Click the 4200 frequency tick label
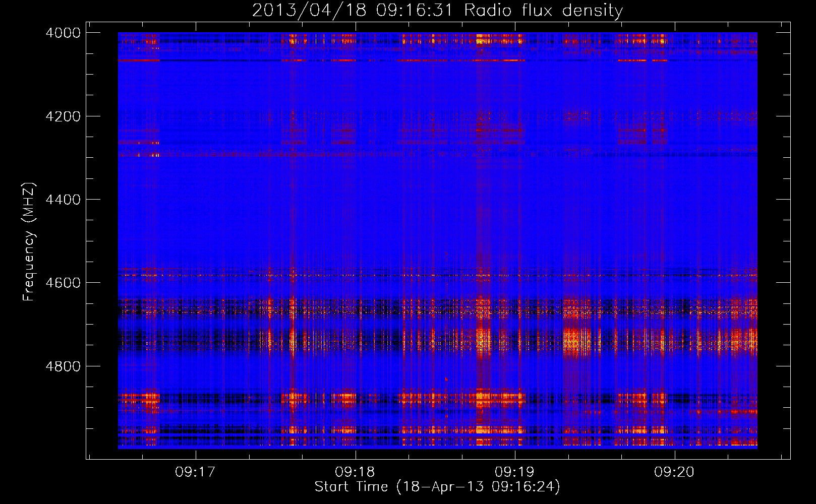Viewport: 816px width, 504px height. click(x=63, y=116)
